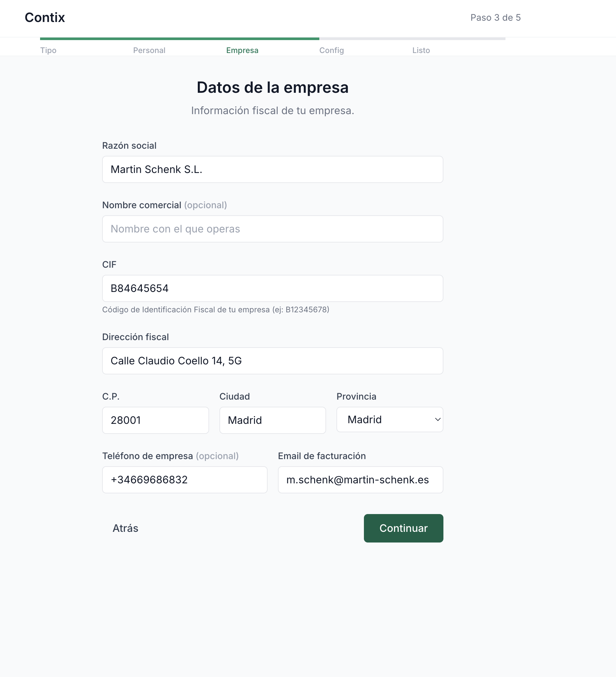Viewport: 616px width, 677px height.
Task: Click the Teléfono de empresa field
Action: pos(185,479)
